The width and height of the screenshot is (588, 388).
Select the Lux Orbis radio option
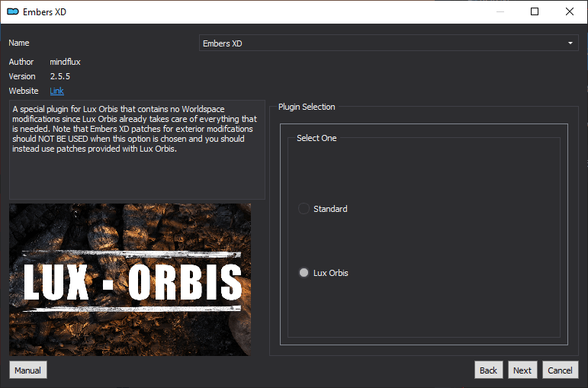[304, 273]
